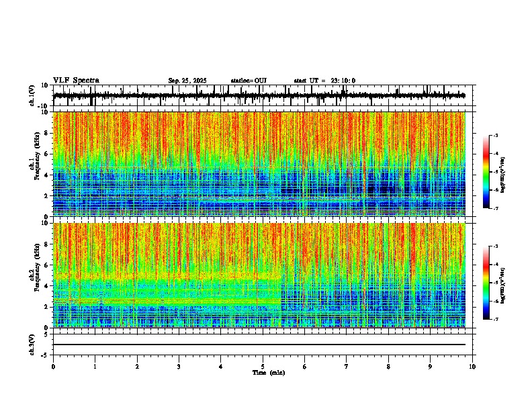This screenshot has height=411, width=532.
Task: Click the ch.1 Frequency (kHz) axis label
Action: click(35, 155)
